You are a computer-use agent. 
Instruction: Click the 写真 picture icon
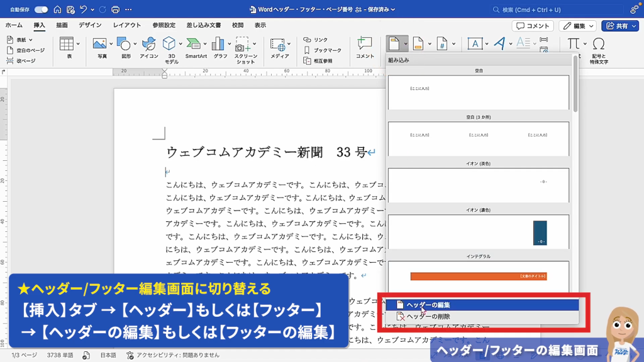[99, 44]
